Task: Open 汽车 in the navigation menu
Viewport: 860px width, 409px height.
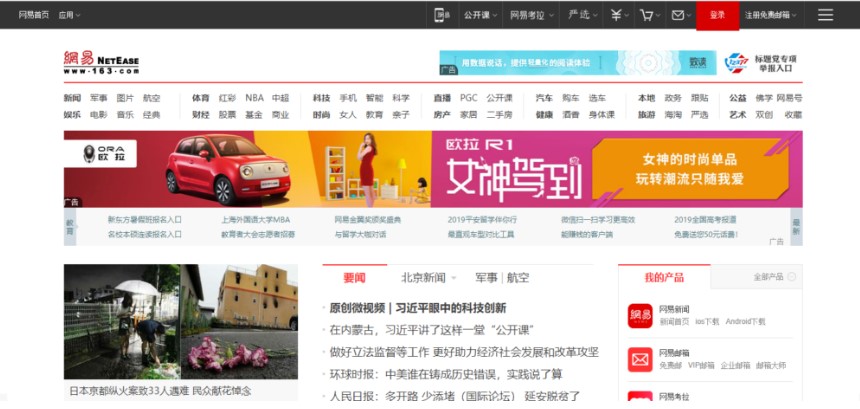Action: tap(544, 98)
